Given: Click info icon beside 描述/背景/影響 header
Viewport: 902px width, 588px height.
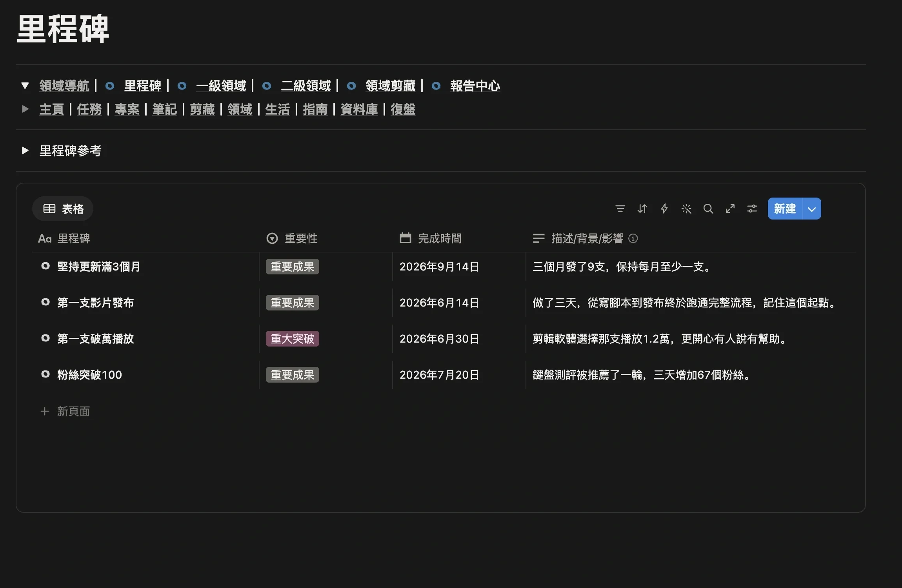Looking at the screenshot, I should point(633,238).
